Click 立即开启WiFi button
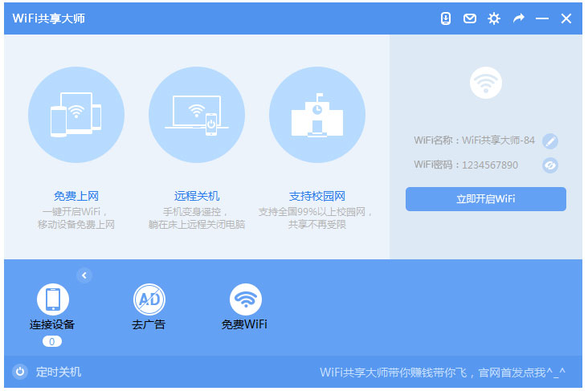The width and height of the screenshot is (588, 391). coord(486,199)
